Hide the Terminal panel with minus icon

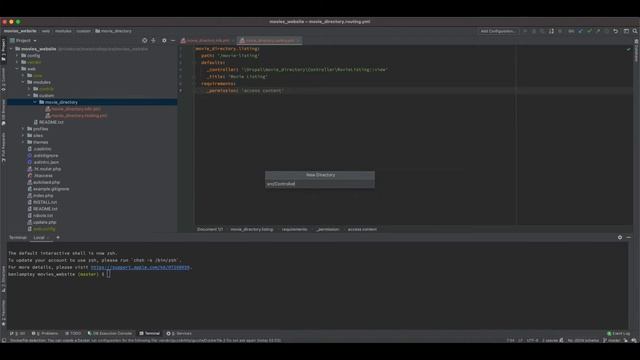(x=629, y=237)
